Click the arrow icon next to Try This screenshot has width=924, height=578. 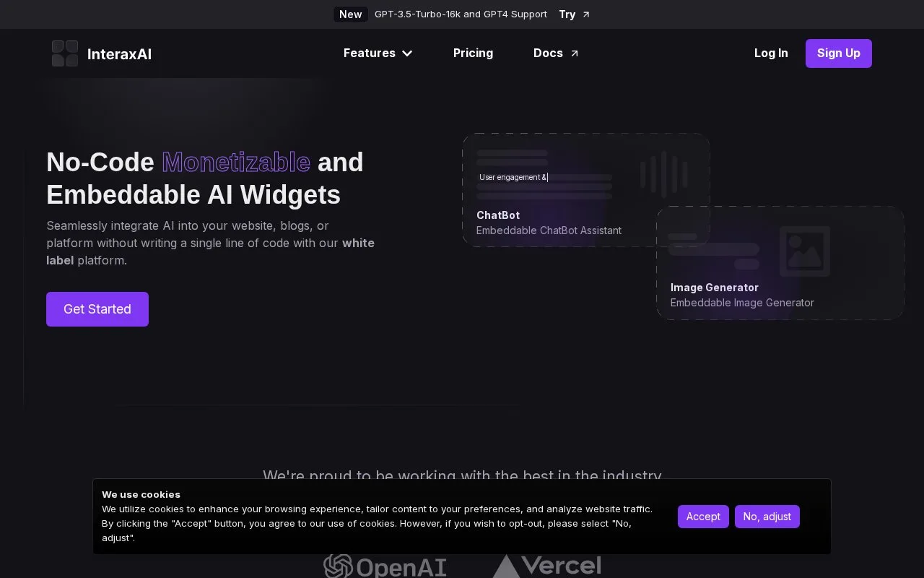tap(586, 14)
